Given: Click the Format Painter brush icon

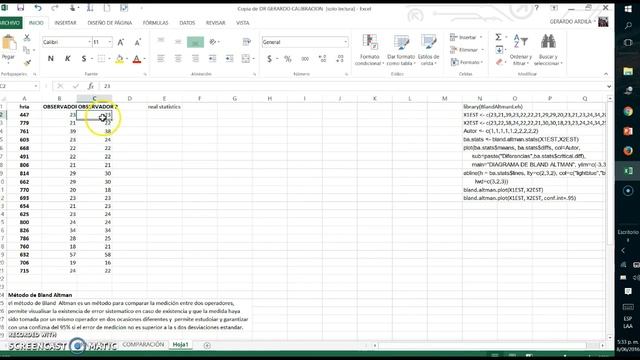Looking at the screenshot, I should point(27,62).
